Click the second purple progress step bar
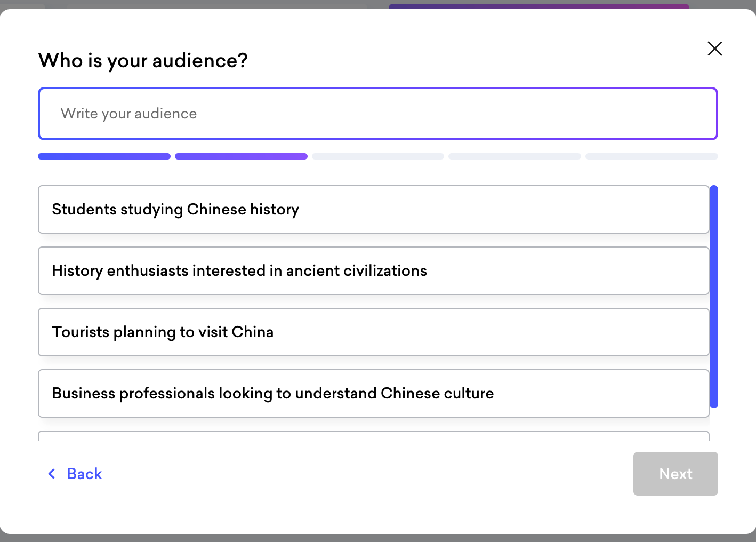 pos(241,156)
